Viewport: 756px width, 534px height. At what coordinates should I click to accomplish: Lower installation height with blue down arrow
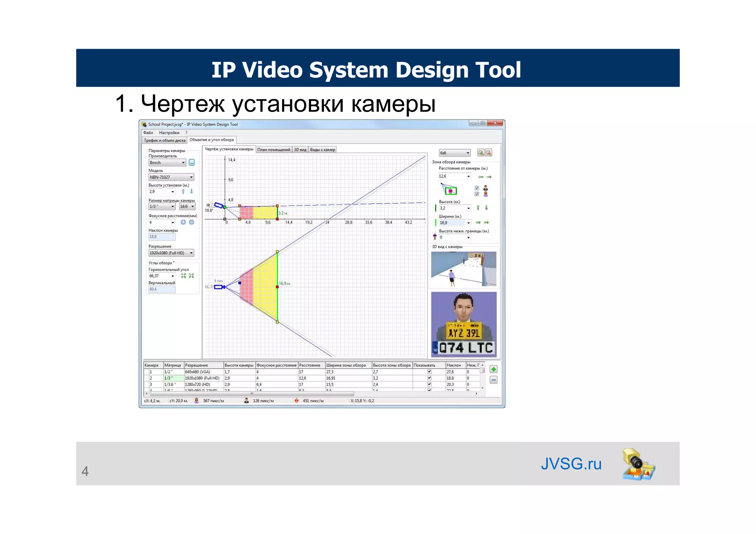(191, 192)
